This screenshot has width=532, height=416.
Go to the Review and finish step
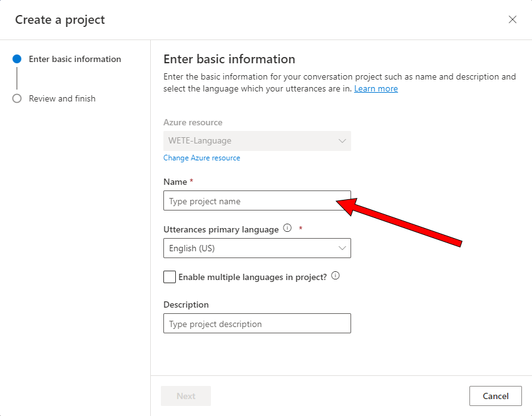click(x=62, y=98)
